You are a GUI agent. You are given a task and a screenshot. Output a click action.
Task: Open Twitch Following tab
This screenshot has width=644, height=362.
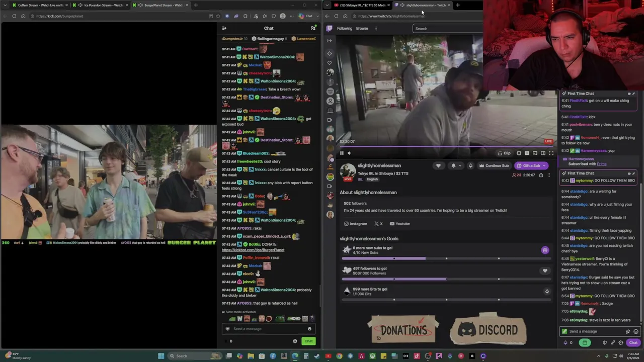345,29
